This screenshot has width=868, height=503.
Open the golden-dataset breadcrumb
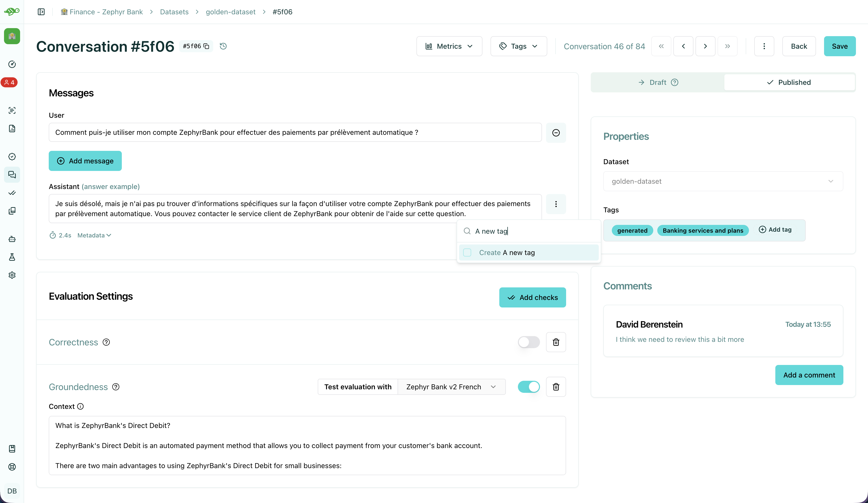point(230,12)
